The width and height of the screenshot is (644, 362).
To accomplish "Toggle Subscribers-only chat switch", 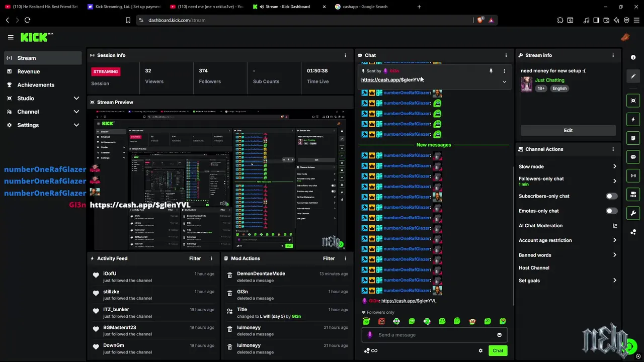I will 611,196.
